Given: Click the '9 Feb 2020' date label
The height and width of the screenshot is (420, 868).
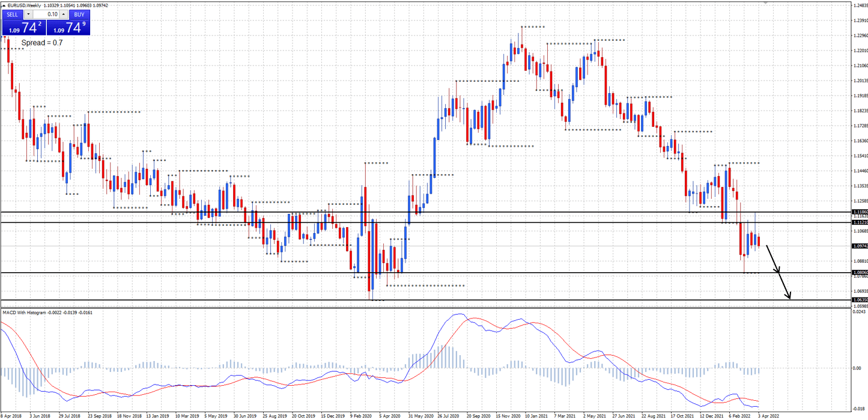Looking at the screenshot, I should point(361,415).
